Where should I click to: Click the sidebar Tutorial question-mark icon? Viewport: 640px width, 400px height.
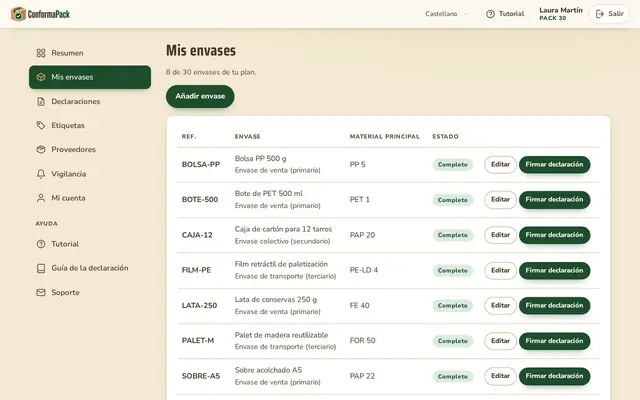41,244
